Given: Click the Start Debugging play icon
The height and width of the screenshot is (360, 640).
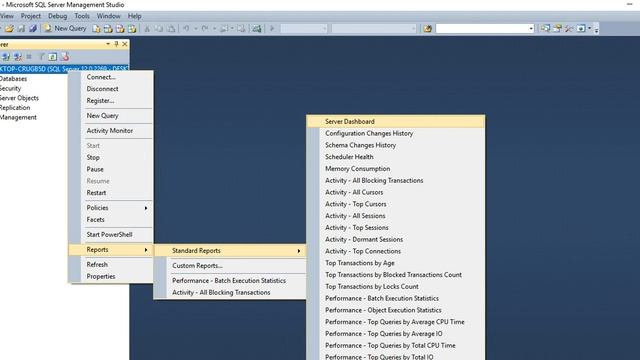Looking at the screenshot, I should [272, 29].
